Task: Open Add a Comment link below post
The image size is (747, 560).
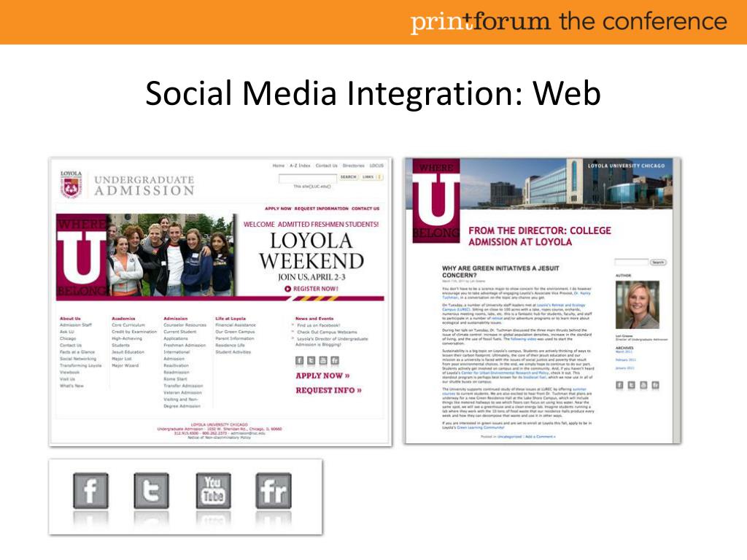Action: pos(541,436)
